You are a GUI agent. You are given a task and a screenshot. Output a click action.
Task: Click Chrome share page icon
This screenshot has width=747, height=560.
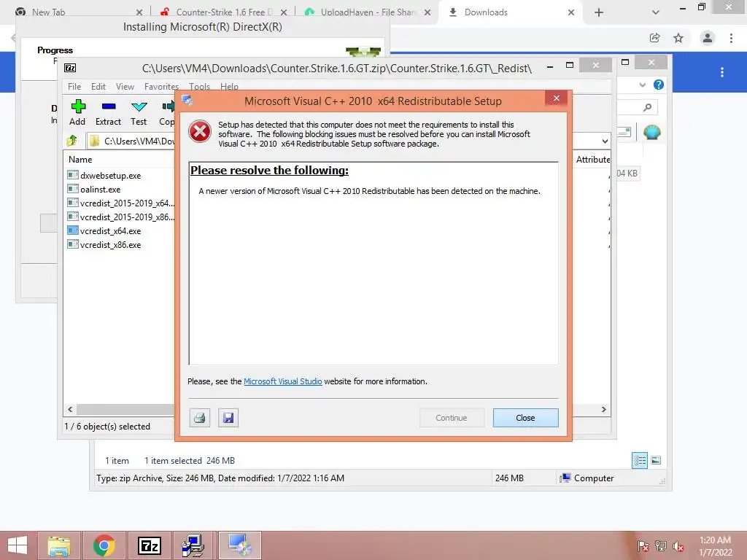[x=654, y=38]
